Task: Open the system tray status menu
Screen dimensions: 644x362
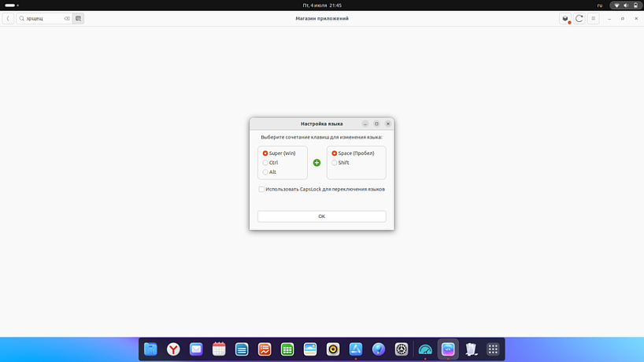Action: coord(626,5)
